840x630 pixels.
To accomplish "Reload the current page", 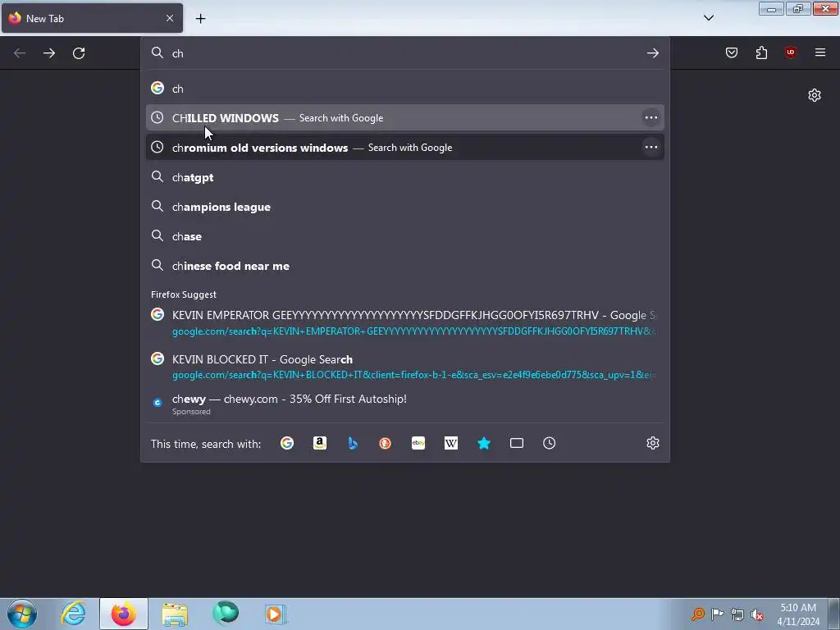I will tap(79, 53).
